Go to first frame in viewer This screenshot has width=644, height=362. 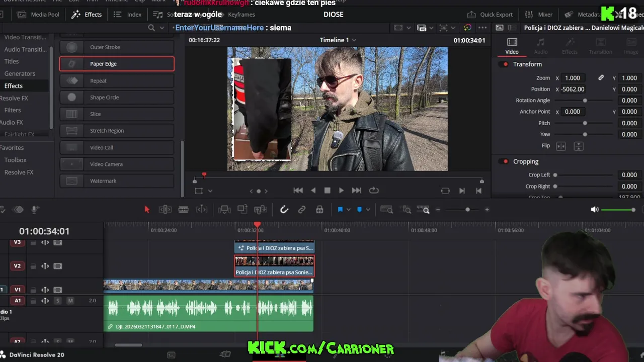(298, 191)
